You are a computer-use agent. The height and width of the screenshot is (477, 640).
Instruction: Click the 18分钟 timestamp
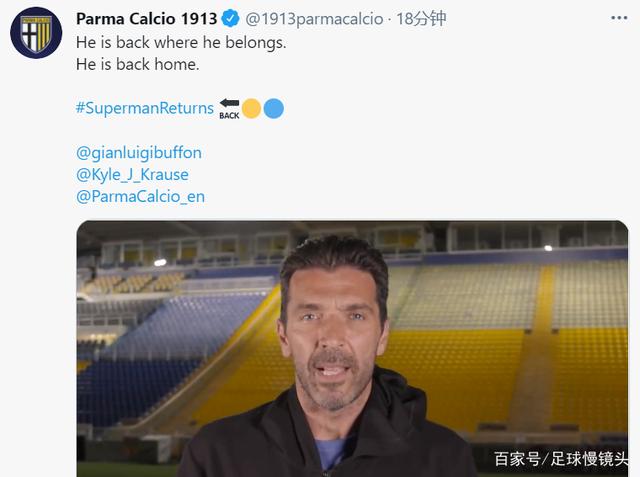(x=421, y=19)
